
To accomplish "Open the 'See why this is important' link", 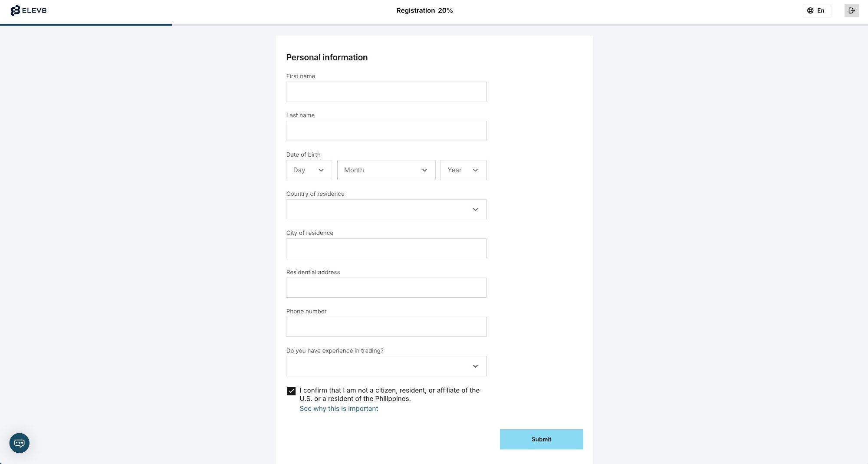I will click(339, 408).
